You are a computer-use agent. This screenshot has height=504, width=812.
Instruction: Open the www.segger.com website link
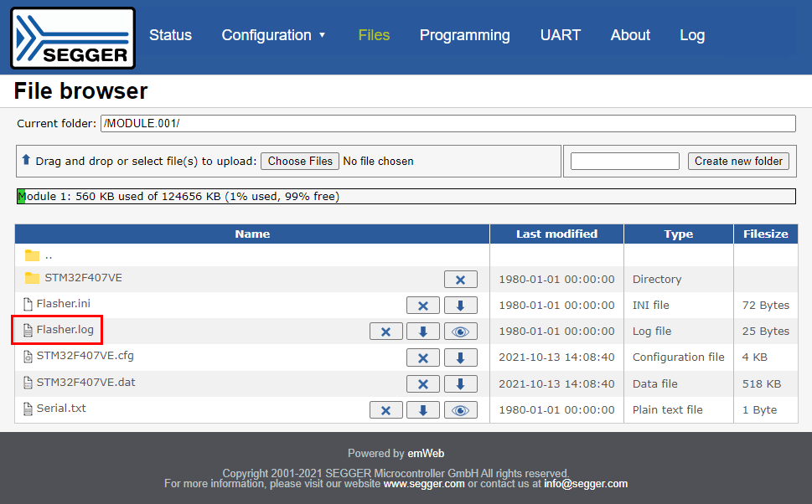[x=423, y=484]
